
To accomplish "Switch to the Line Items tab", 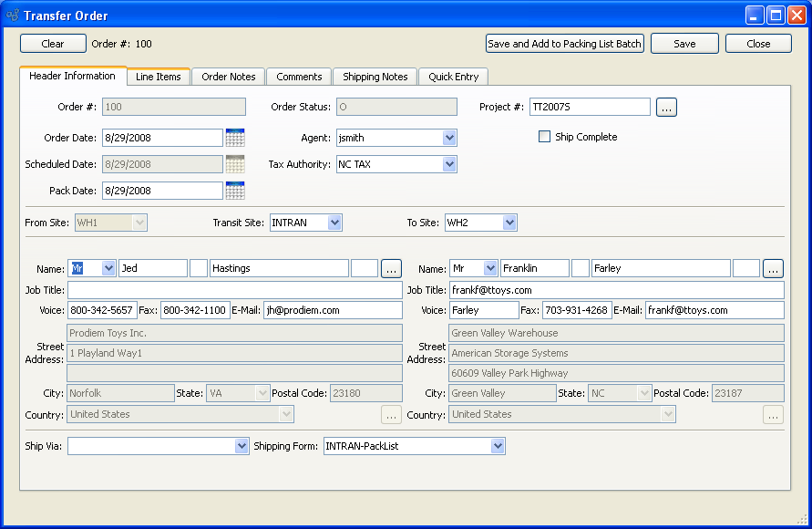I will click(x=159, y=77).
